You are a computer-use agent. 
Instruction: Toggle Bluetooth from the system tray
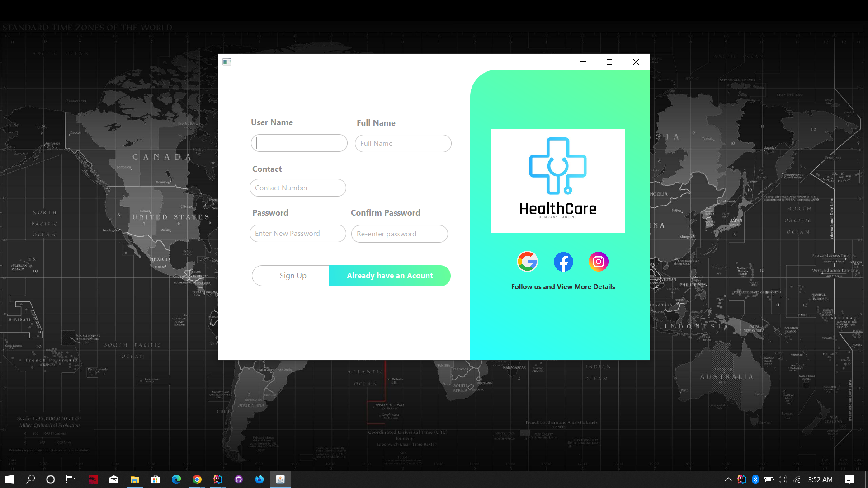[755, 479]
